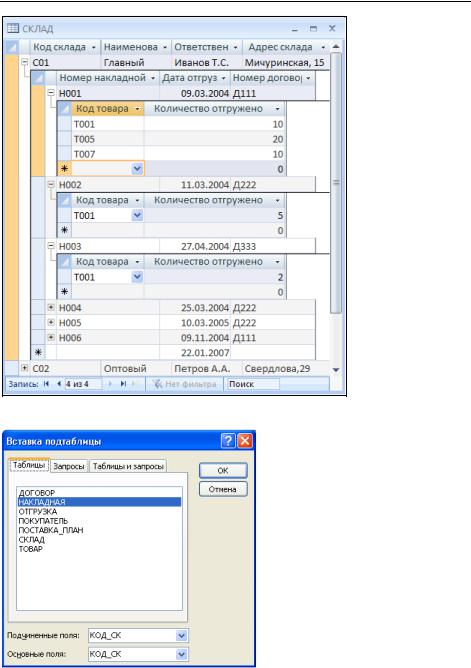Click the quantity cell 20 for T005
This screenshot has height=668, width=471.
[x=214, y=139]
